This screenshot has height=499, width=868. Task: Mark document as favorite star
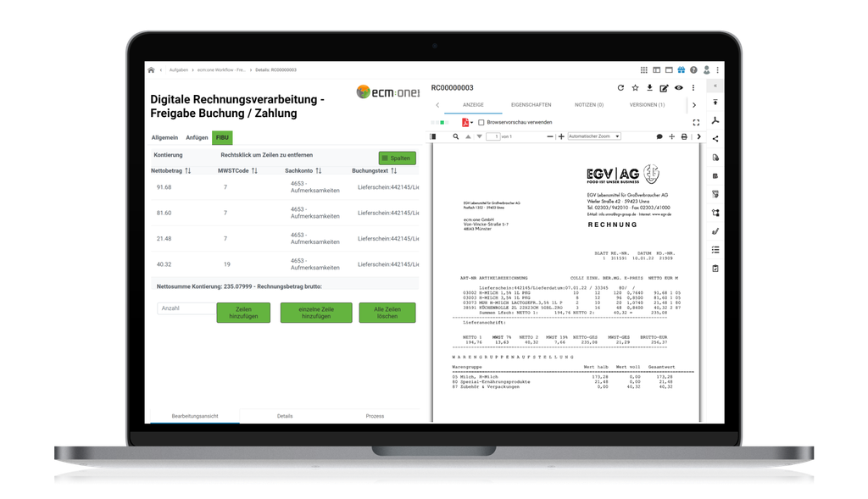[x=635, y=88]
